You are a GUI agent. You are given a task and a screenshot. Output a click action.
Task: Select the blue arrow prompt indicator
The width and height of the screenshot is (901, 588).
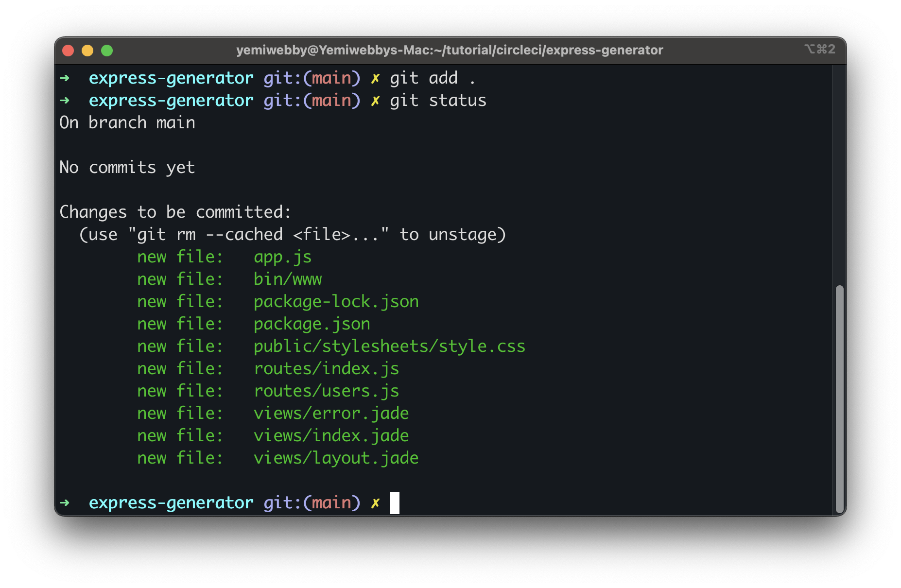(x=66, y=78)
